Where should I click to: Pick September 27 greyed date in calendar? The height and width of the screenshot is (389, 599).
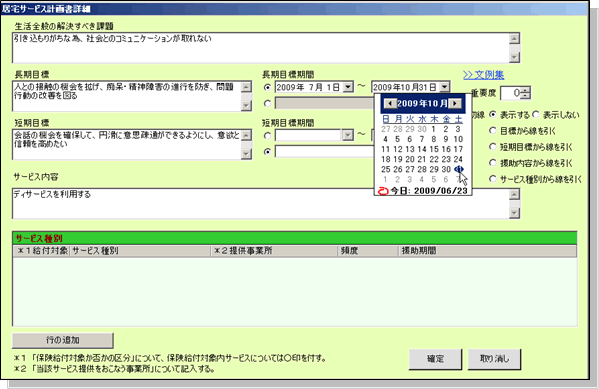point(386,129)
